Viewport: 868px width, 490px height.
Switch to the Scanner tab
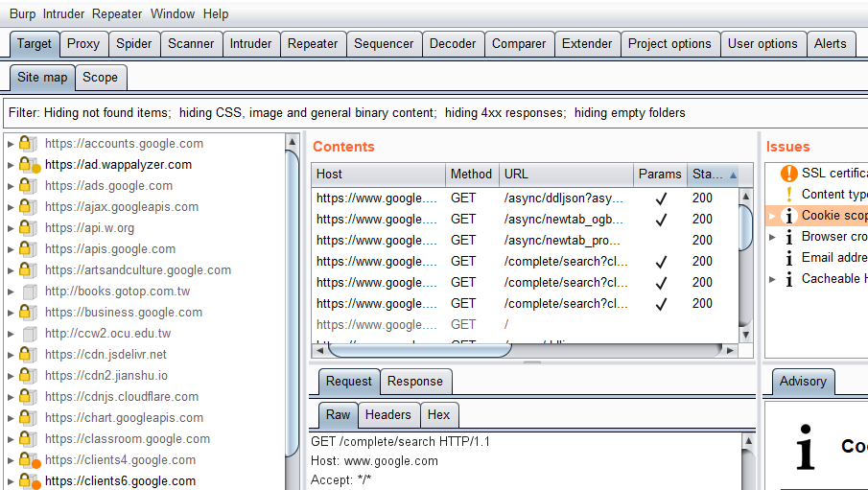point(191,44)
